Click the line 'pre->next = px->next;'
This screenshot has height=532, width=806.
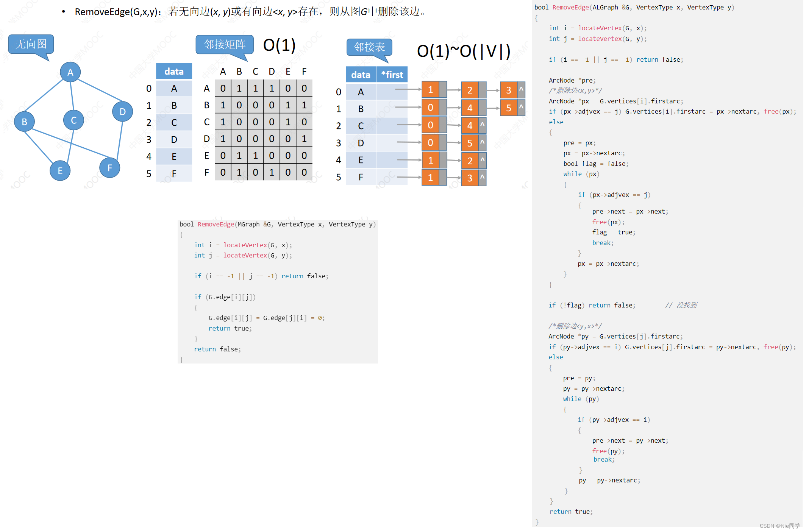[630, 211]
